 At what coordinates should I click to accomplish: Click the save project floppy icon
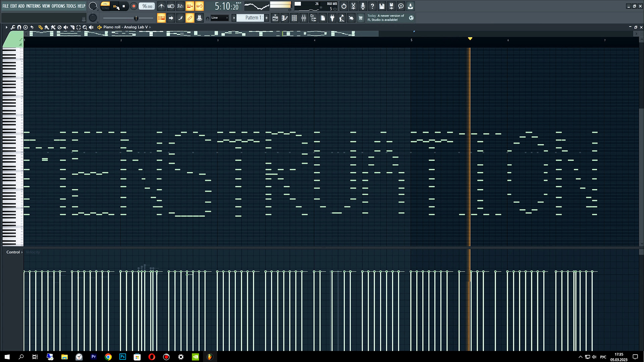pyautogui.click(x=382, y=6)
